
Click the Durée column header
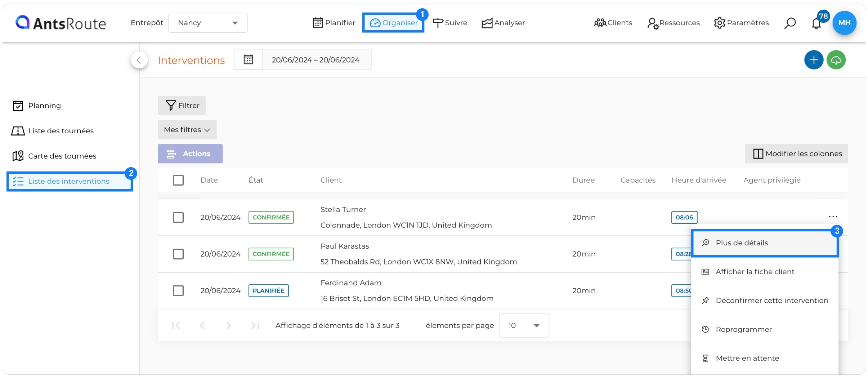(x=583, y=180)
